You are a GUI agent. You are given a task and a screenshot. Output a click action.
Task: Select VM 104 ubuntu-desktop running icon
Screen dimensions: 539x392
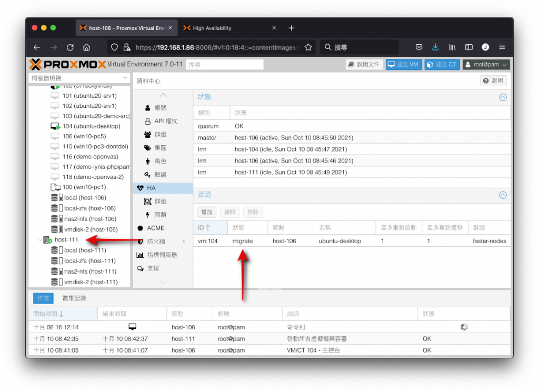pos(55,126)
